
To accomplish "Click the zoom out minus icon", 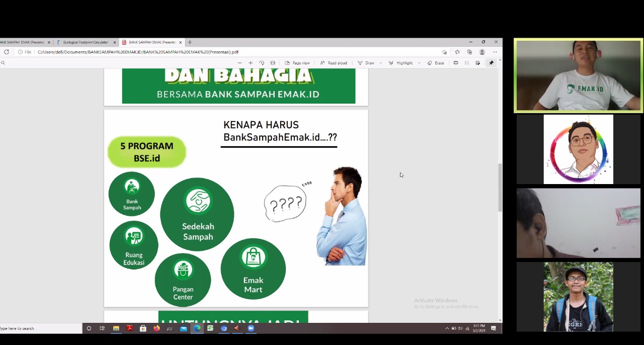I will point(239,63).
